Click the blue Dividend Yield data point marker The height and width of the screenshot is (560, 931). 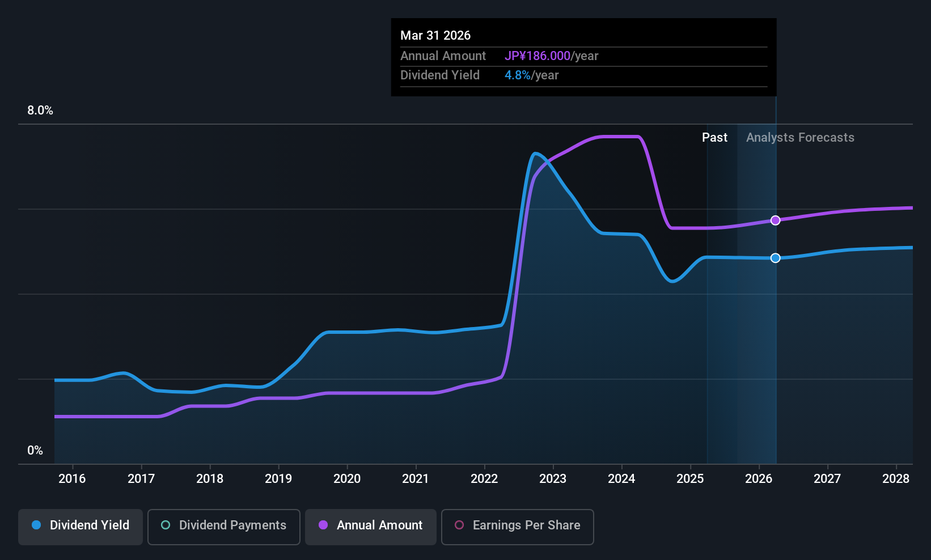coord(775,258)
